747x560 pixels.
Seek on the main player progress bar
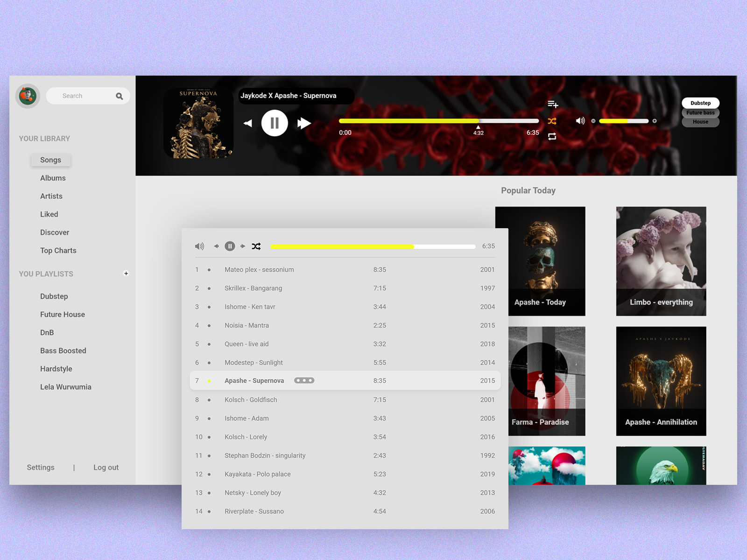(x=439, y=121)
